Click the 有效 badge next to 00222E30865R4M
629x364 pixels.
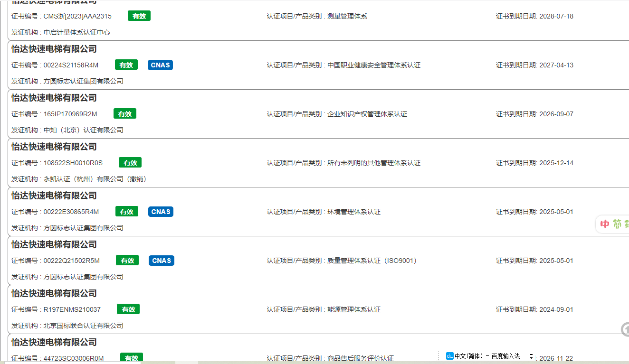pos(127,212)
